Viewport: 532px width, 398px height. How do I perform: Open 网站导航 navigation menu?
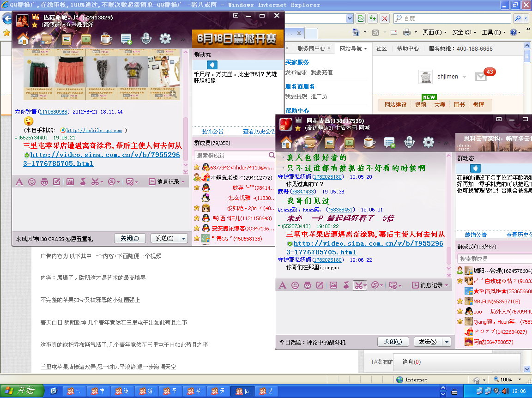point(353,48)
